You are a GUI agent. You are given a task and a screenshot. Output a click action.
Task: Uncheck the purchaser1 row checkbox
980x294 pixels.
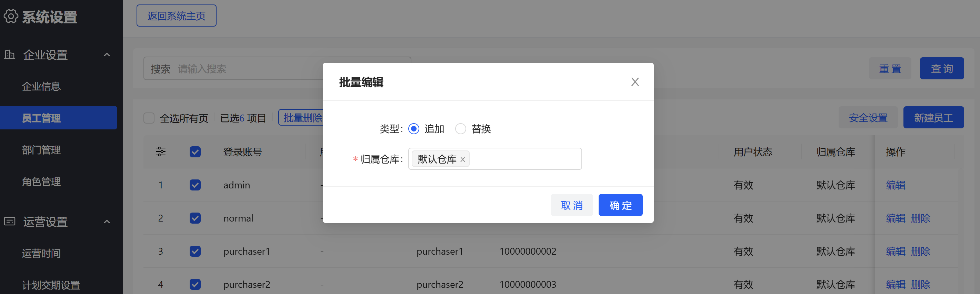tap(195, 251)
